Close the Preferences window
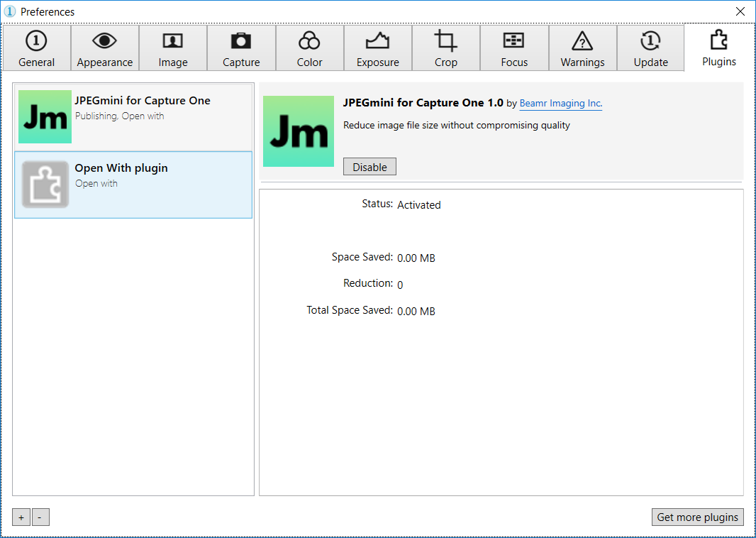 coord(740,11)
